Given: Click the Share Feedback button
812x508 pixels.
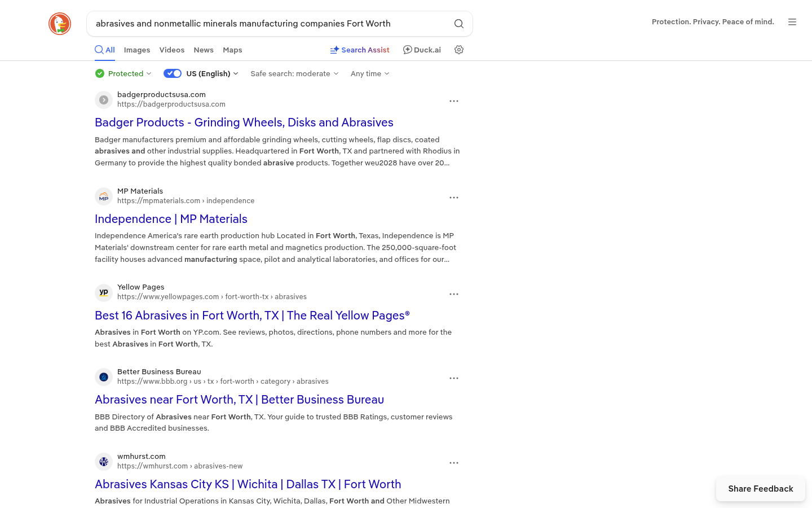Looking at the screenshot, I should tap(761, 489).
